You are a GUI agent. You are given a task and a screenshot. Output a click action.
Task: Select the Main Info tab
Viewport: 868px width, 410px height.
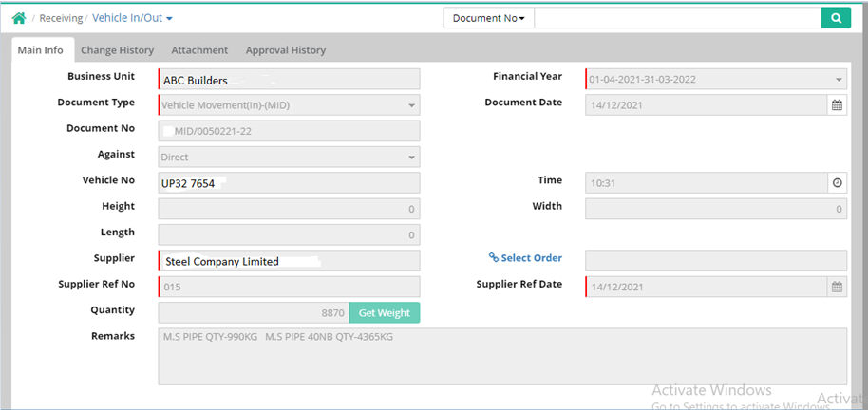click(41, 50)
